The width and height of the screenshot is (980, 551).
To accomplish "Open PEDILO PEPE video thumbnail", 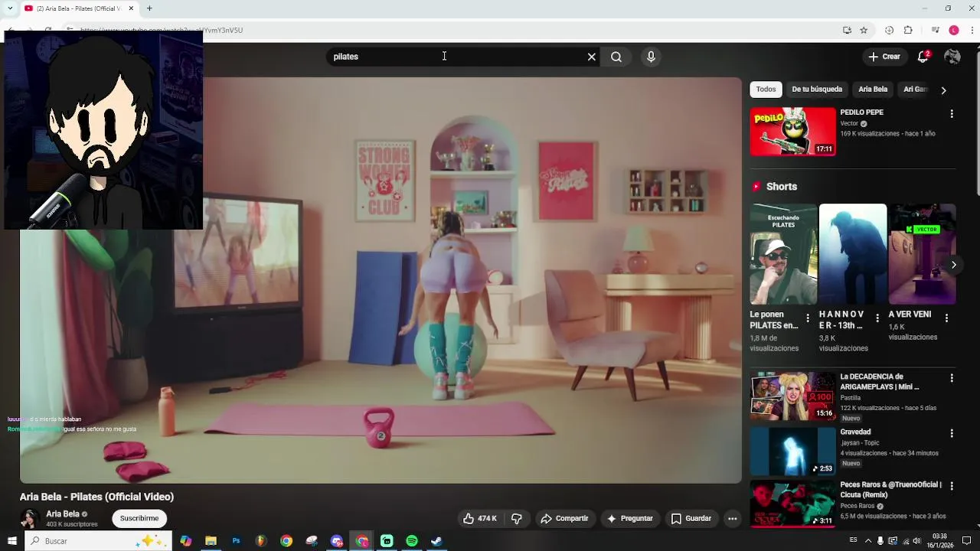I will tap(793, 132).
